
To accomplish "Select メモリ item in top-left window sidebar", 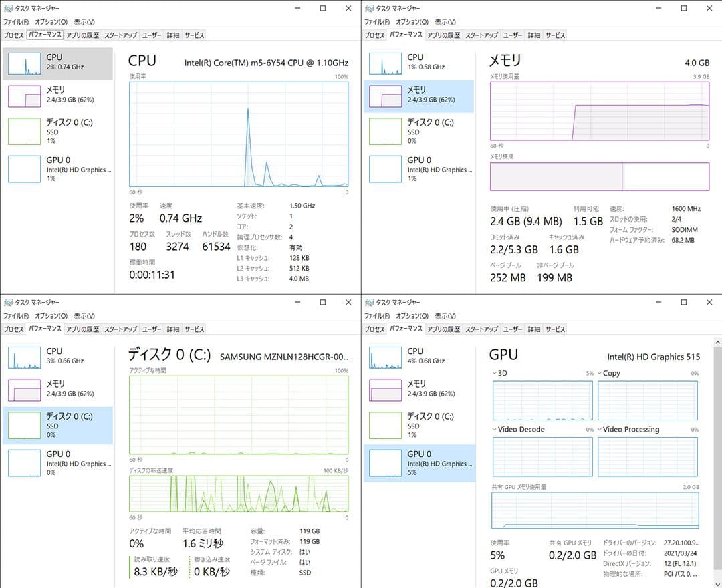I will click(x=57, y=96).
